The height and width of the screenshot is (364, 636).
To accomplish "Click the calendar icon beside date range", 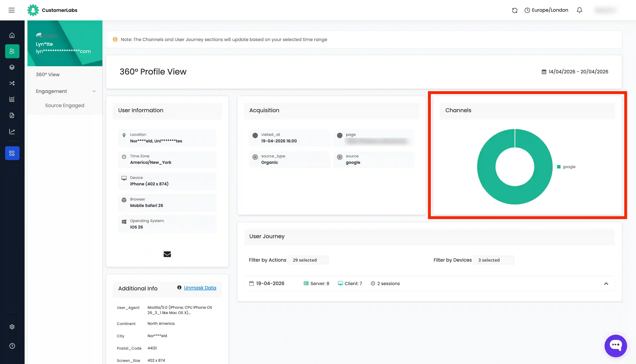I will point(544,72).
